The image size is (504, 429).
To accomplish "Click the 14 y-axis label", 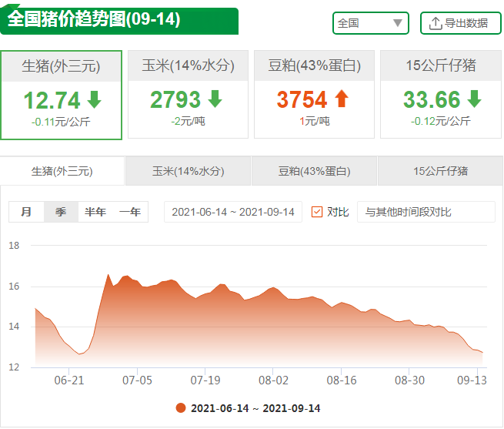I will point(14,327).
